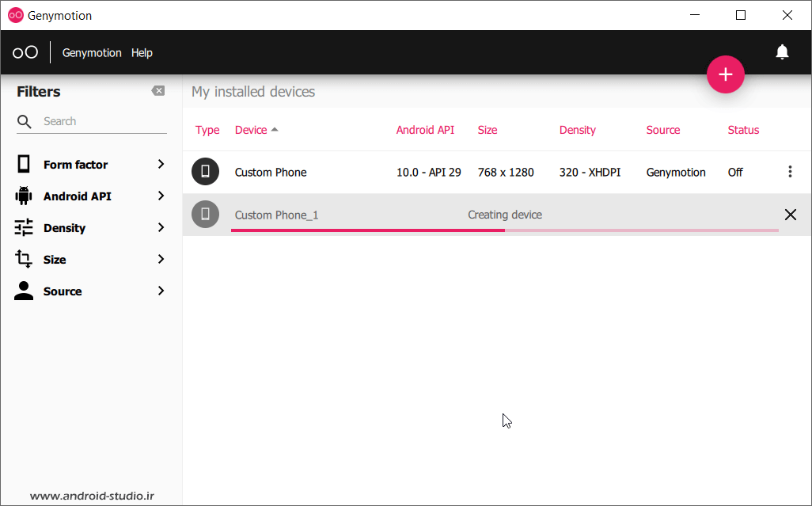
Task: Open the Genymotion menu
Action: coord(92,53)
